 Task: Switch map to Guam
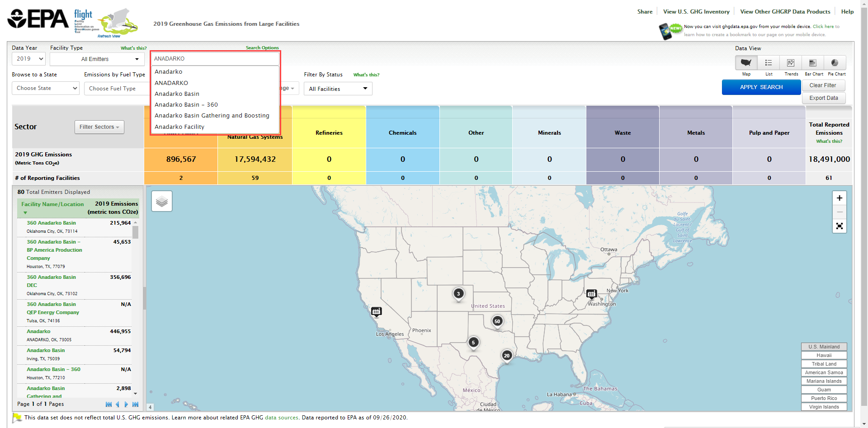pyautogui.click(x=824, y=390)
